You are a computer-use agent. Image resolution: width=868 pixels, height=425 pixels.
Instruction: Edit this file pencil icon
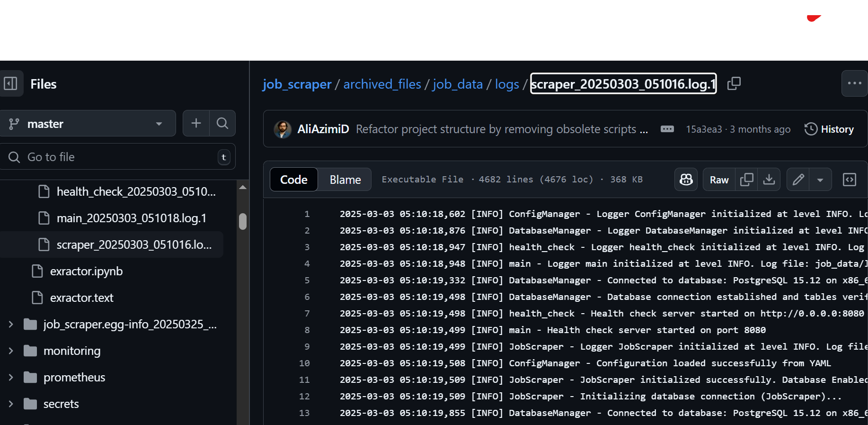[x=798, y=179]
